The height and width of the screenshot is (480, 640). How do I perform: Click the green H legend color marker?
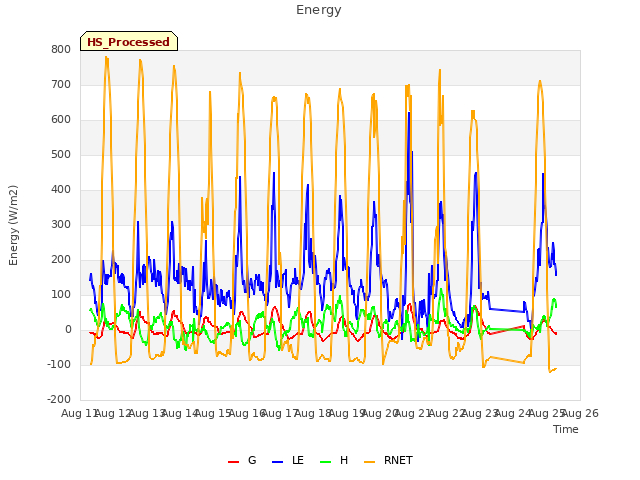(325, 462)
